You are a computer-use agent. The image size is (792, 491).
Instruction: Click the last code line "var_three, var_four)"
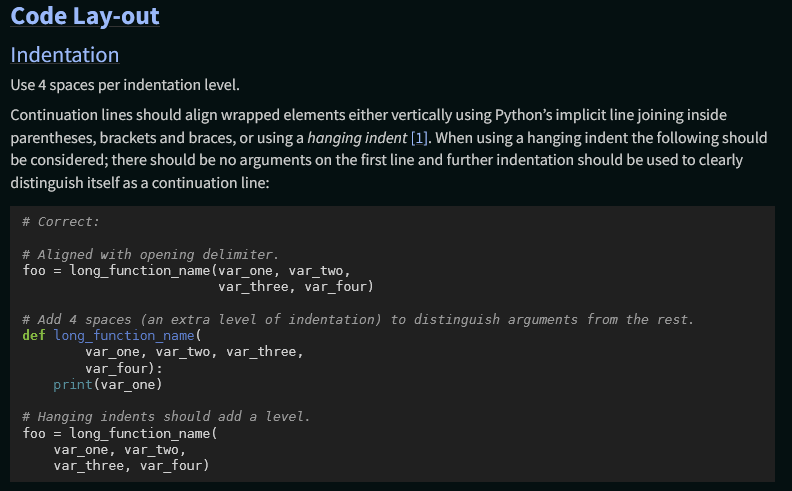coord(131,465)
